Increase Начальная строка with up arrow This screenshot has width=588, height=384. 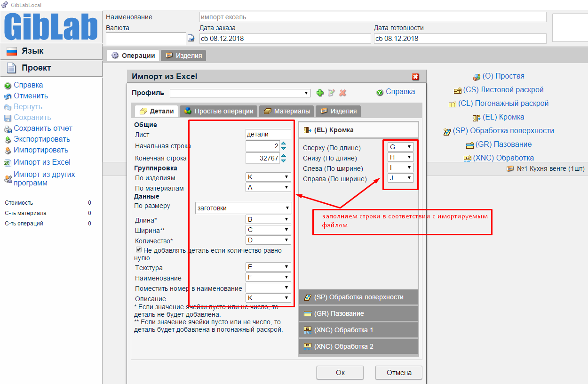(283, 144)
